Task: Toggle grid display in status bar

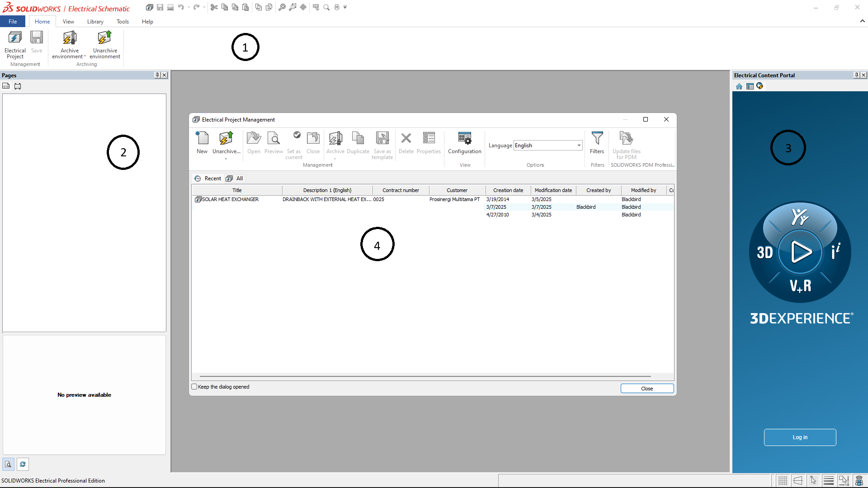Action: pos(783,481)
